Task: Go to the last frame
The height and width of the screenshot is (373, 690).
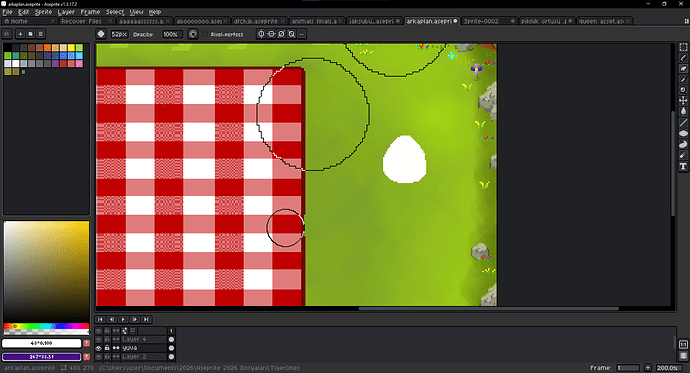Action: coord(146,319)
